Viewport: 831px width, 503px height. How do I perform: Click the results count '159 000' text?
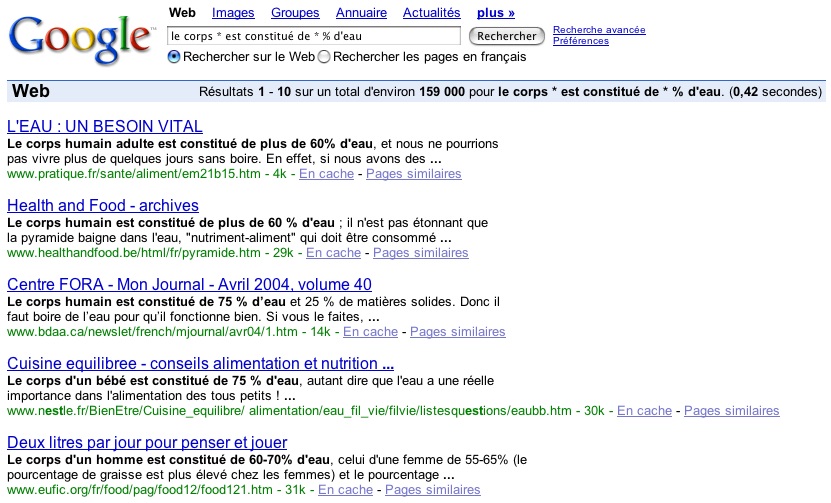(x=442, y=92)
